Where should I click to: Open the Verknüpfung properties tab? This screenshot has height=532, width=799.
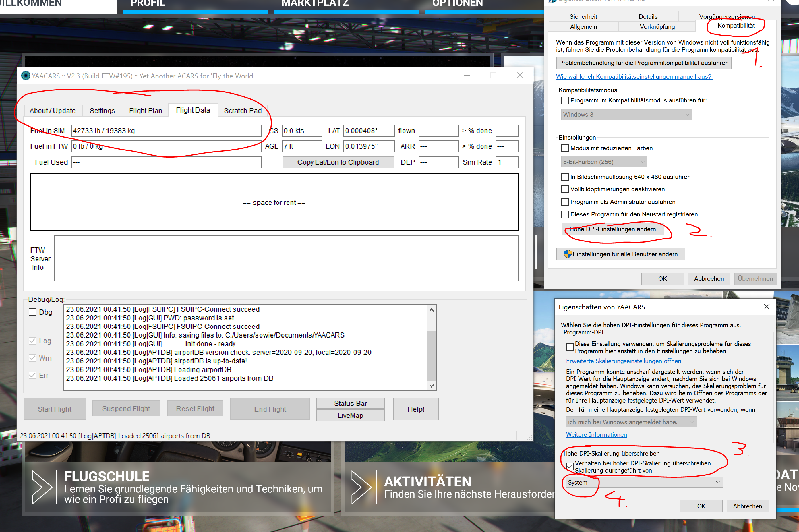pos(657,26)
